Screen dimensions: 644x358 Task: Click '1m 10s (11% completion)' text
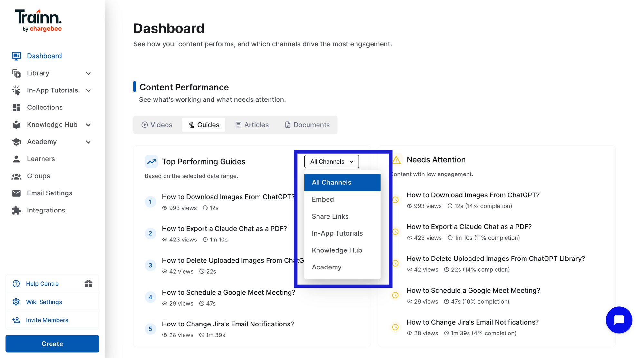click(487, 238)
